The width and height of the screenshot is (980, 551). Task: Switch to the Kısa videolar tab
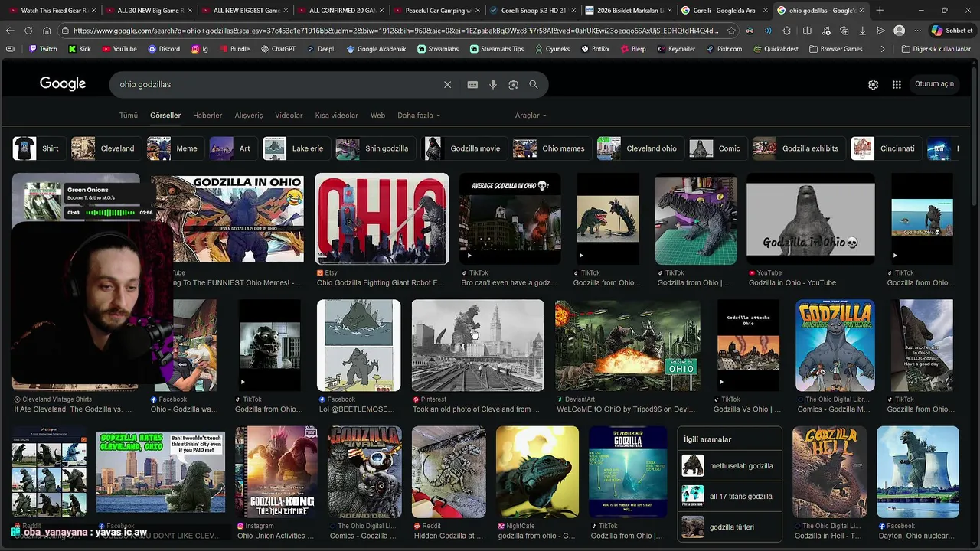pyautogui.click(x=337, y=116)
